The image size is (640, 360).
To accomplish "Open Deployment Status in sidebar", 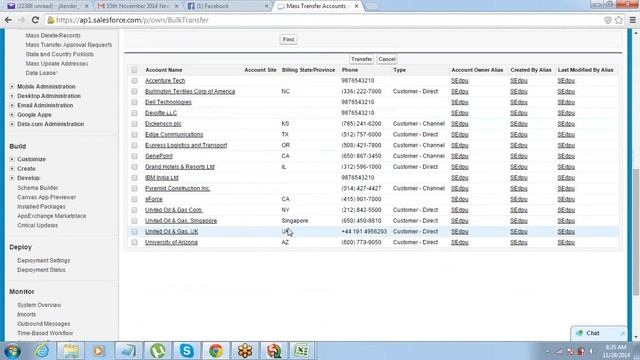I will click(x=41, y=270).
